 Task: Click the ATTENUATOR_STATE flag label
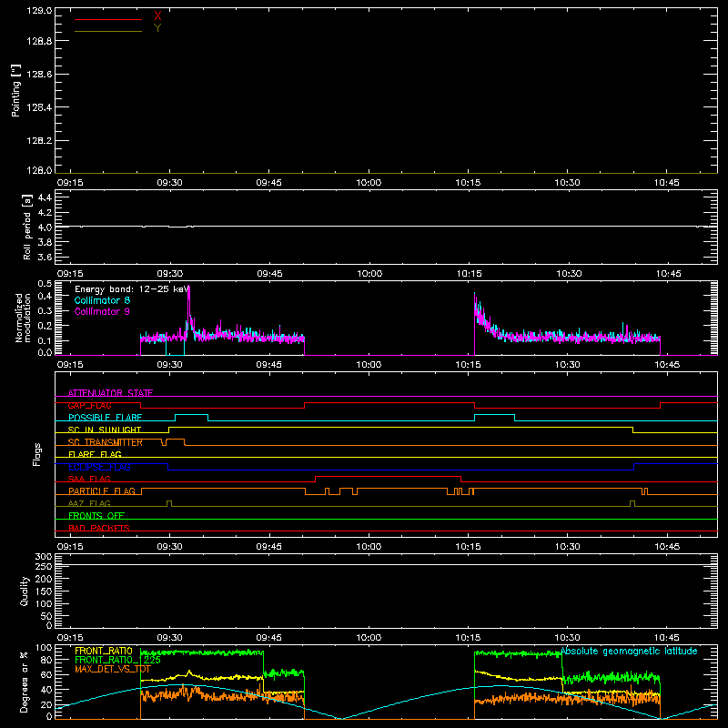click(110, 393)
